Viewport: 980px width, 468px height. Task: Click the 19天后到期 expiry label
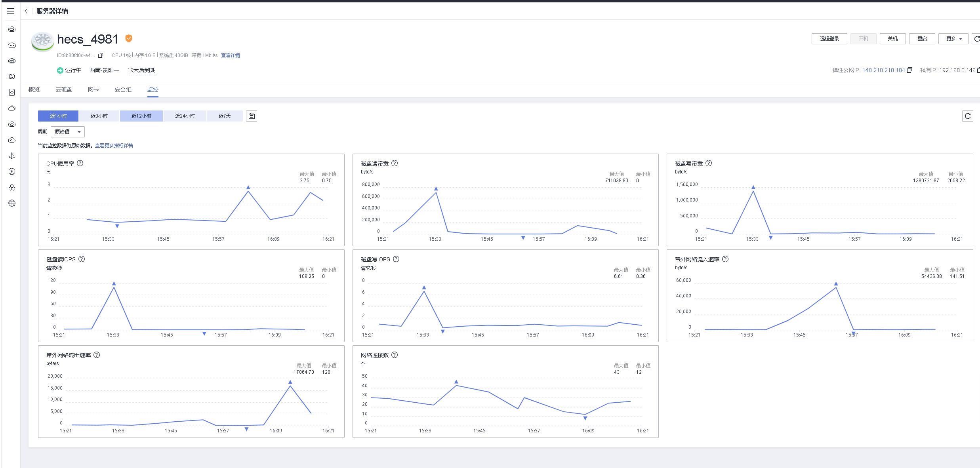click(141, 70)
